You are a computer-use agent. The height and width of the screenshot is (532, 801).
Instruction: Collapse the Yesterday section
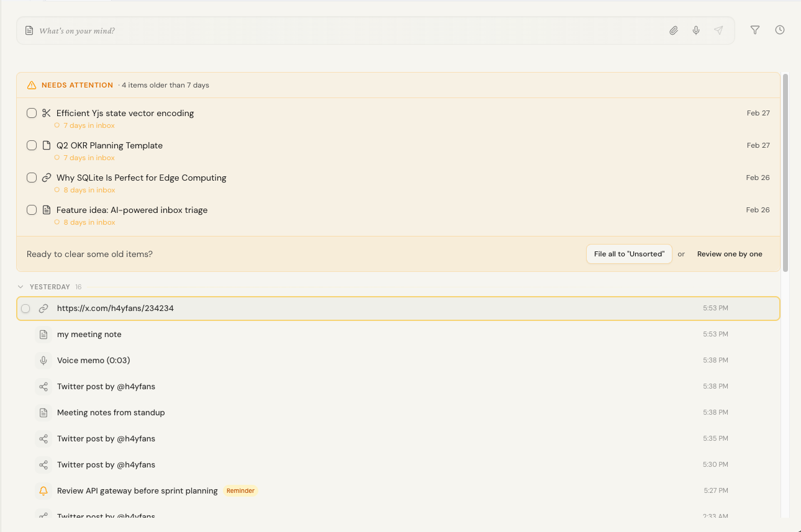click(x=20, y=286)
